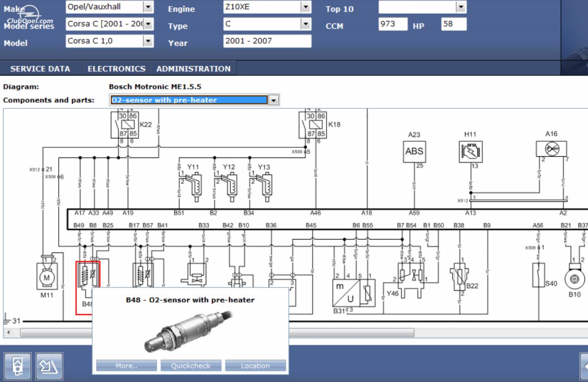
Task: Click pin label "B45" on the control unit
Action: click(311, 225)
